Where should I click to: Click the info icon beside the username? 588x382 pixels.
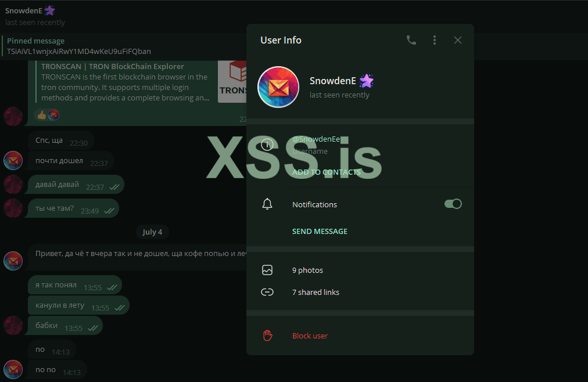(x=267, y=145)
